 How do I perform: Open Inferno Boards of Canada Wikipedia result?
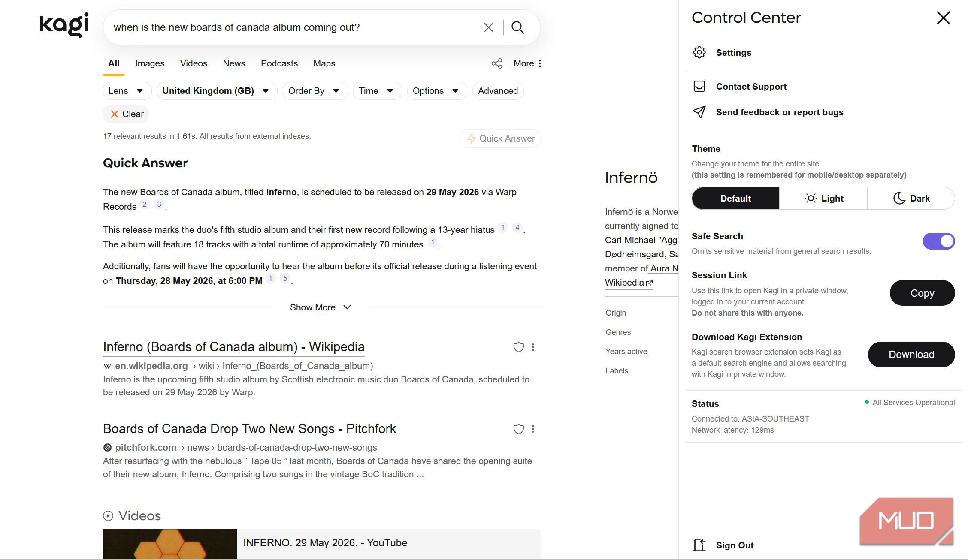pyautogui.click(x=234, y=347)
